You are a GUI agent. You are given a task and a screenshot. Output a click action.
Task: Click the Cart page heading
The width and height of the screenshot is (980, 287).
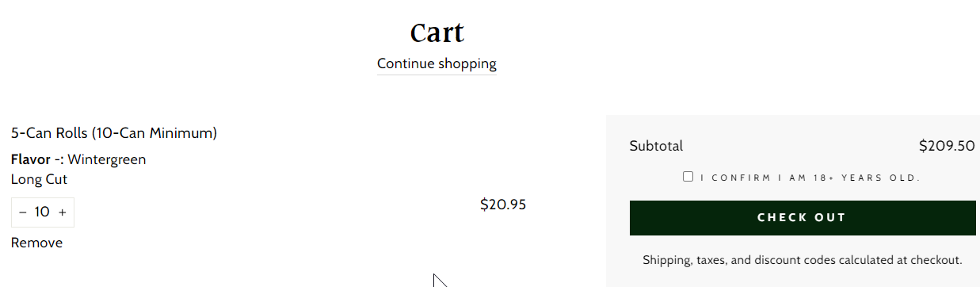coord(437,33)
